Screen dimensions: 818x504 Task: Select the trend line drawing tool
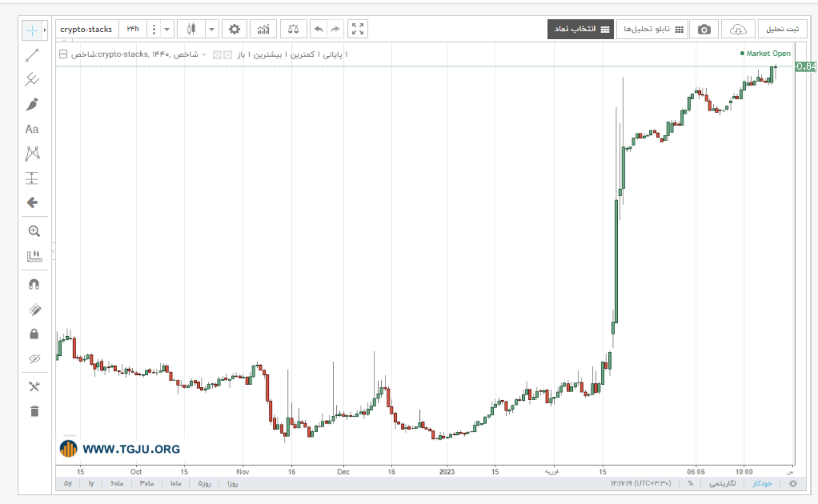coord(32,55)
